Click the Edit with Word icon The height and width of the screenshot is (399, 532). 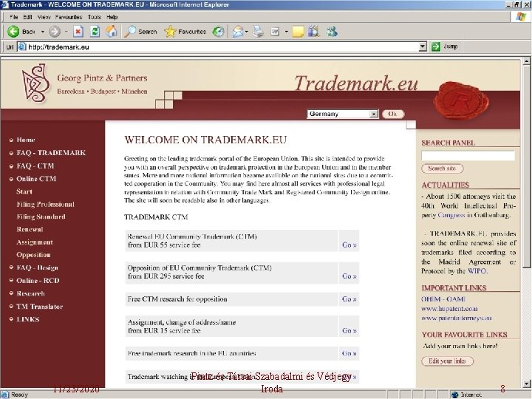tap(275, 32)
